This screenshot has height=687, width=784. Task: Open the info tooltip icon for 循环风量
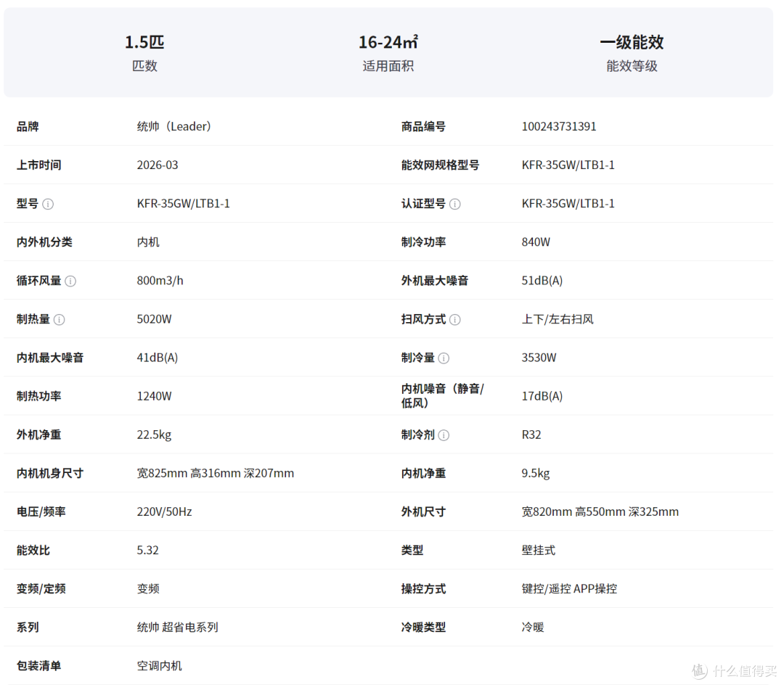click(70, 281)
